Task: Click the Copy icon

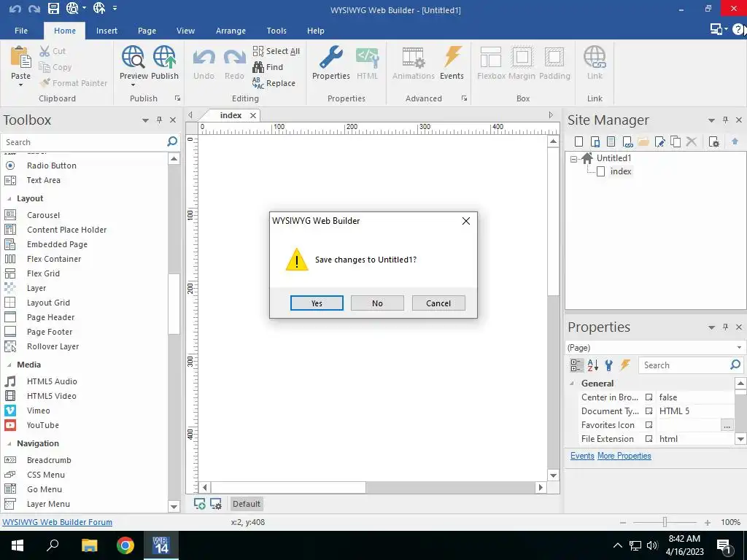Action: point(44,67)
